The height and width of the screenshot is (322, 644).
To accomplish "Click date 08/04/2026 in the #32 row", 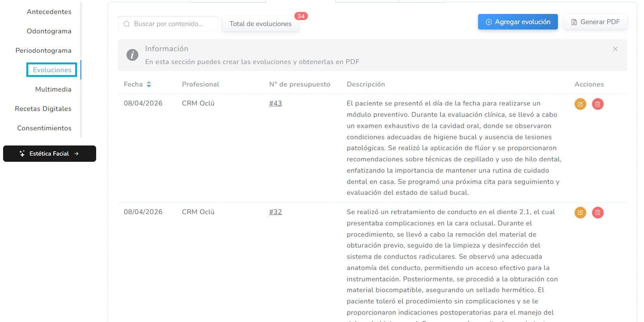I will click(143, 212).
